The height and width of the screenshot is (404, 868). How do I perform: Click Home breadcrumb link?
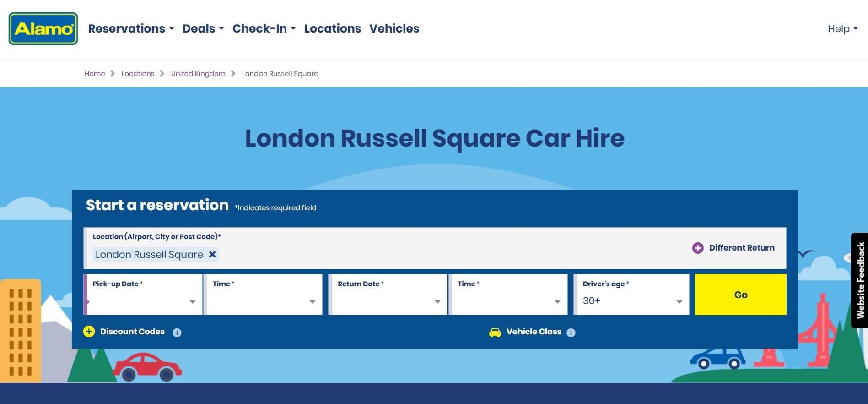[x=95, y=73]
